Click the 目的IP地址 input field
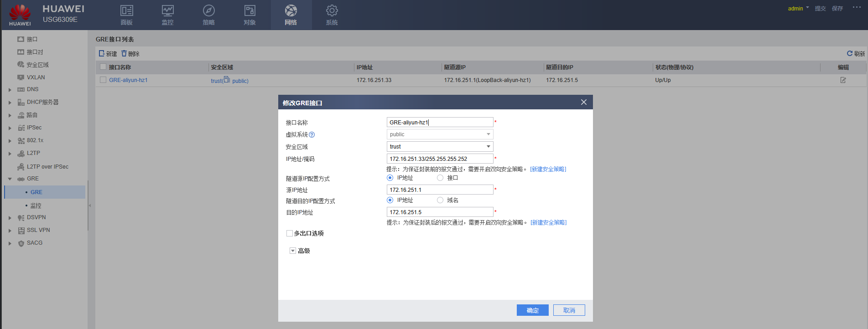The width and height of the screenshot is (868, 329). tap(440, 212)
